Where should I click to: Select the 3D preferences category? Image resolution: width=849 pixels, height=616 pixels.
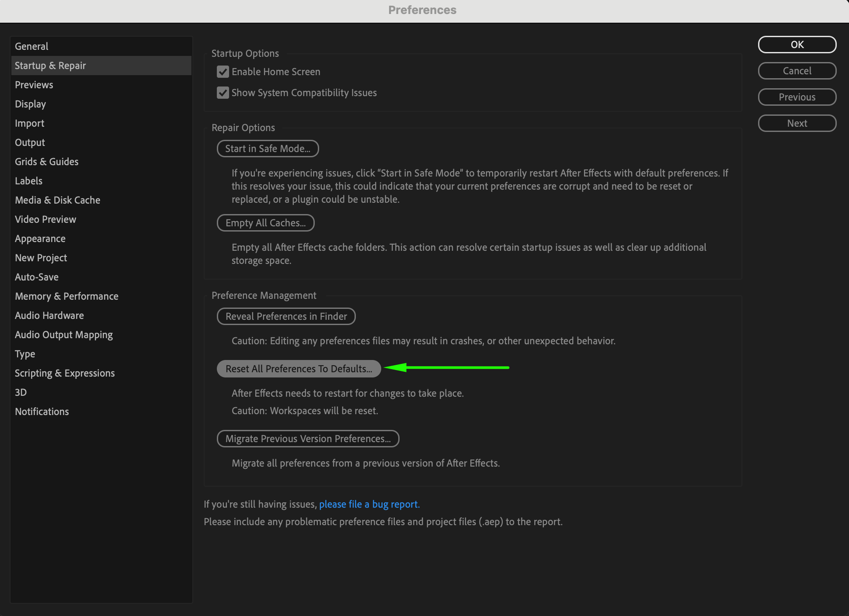[x=21, y=392]
